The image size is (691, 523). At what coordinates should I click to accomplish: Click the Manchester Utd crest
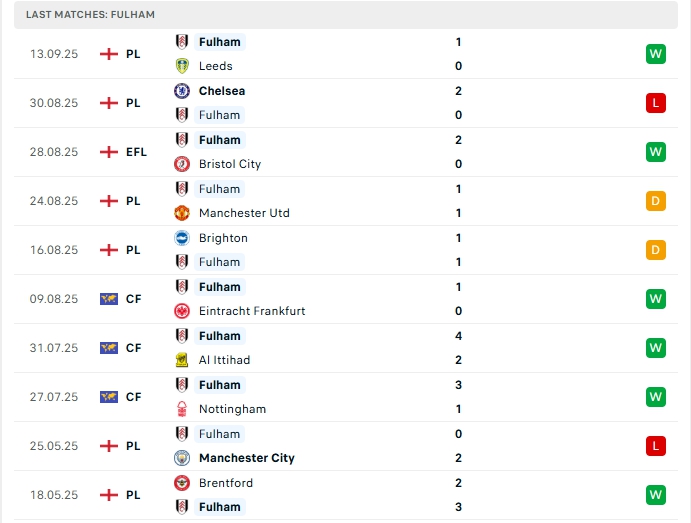click(182, 213)
